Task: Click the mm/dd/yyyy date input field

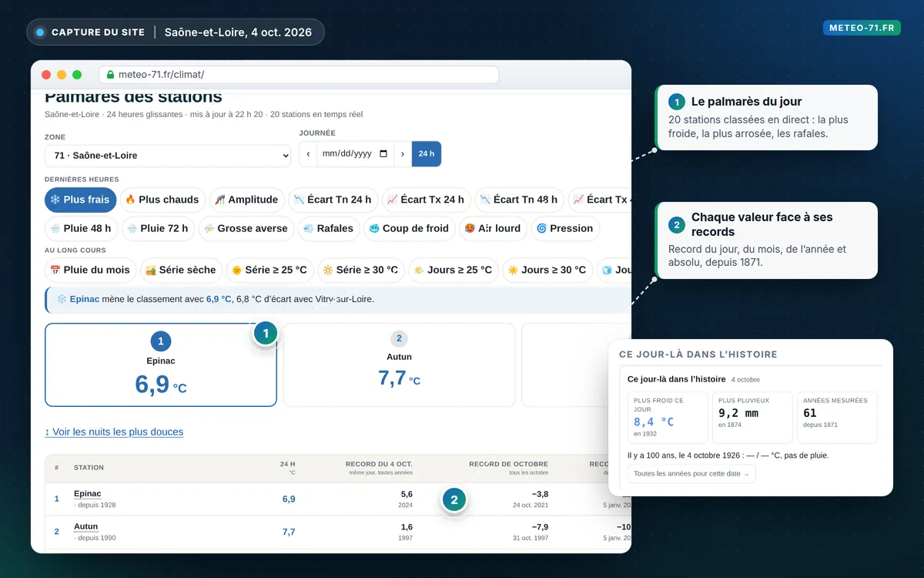Action: (x=356, y=153)
